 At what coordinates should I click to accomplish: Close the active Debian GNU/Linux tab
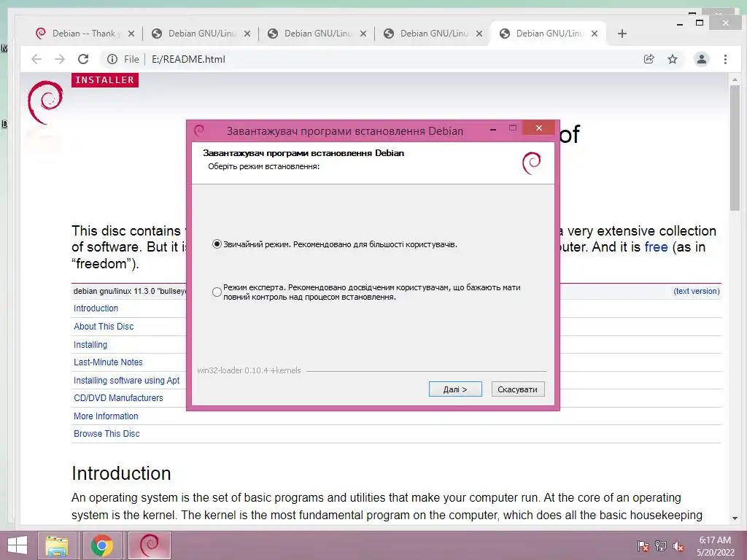[x=595, y=34]
